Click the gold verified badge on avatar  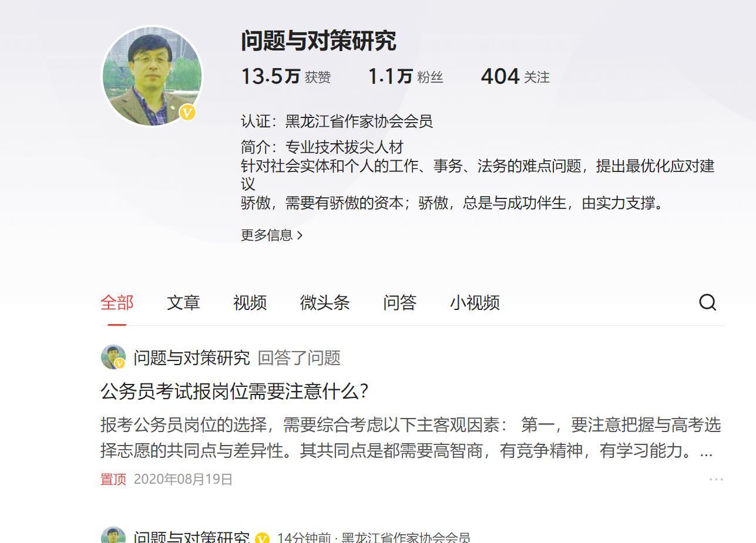[187, 112]
